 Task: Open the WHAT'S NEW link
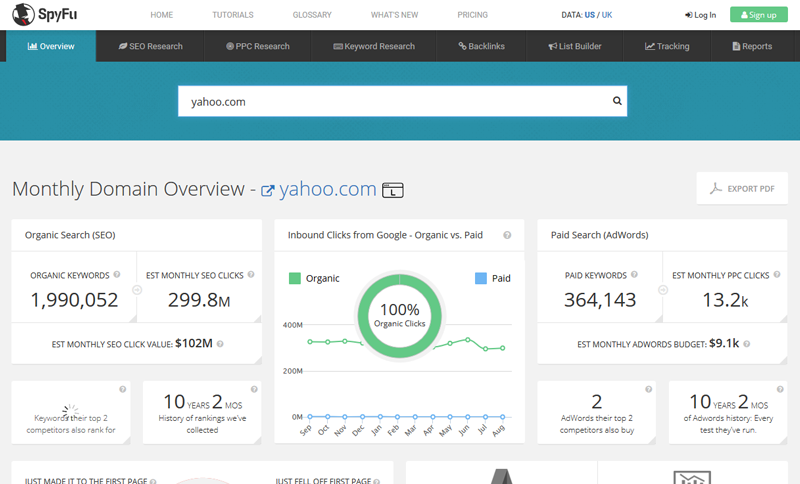394,15
